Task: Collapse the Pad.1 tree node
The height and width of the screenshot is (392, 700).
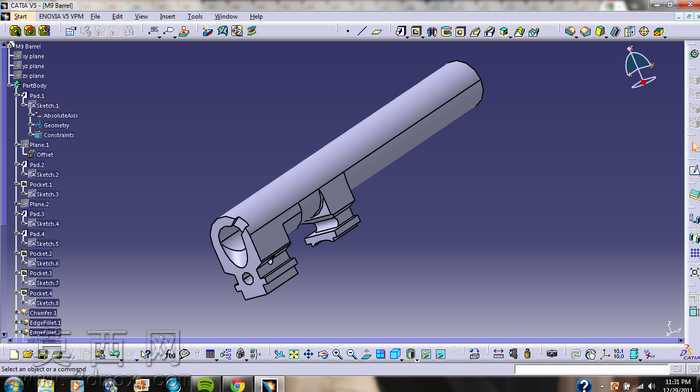Action: (18, 95)
